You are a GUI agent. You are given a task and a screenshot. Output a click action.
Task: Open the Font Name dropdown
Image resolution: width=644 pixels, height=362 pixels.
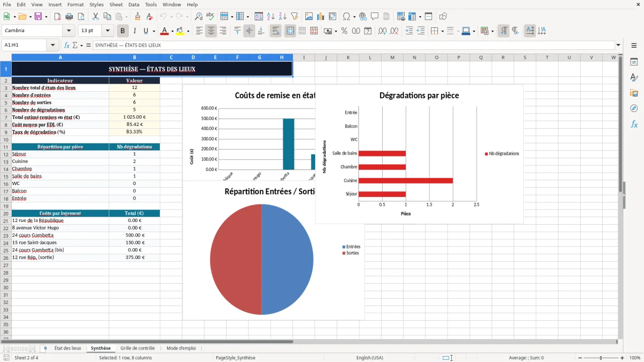pos(69,31)
